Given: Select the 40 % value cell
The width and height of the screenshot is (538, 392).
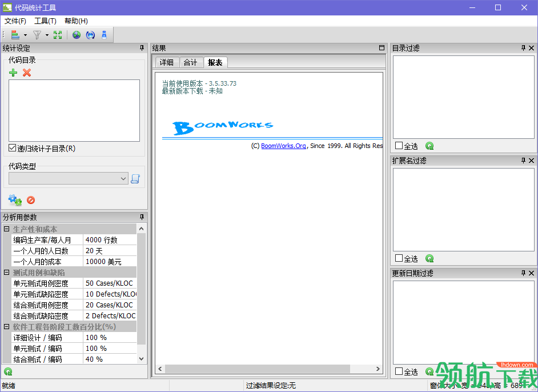Looking at the screenshot, I should (110, 359).
